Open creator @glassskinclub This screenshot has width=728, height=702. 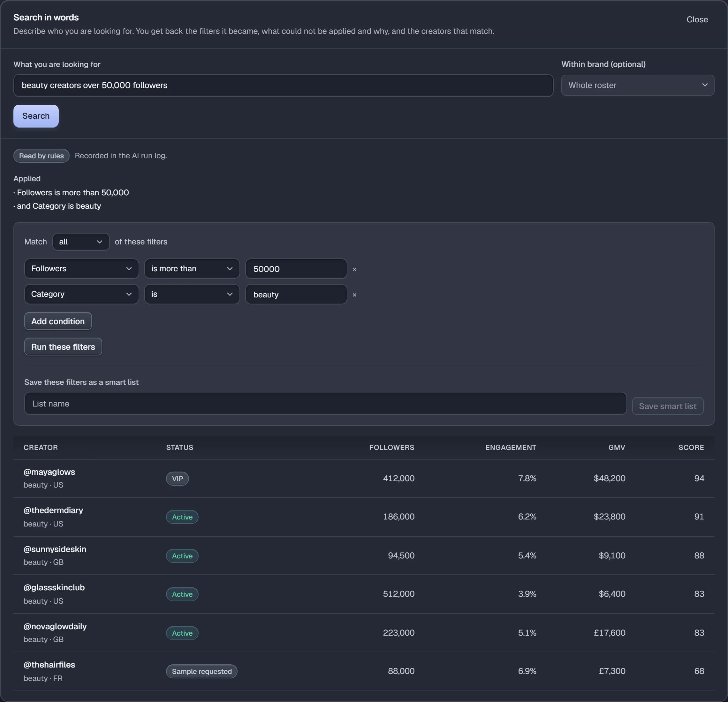coord(54,587)
